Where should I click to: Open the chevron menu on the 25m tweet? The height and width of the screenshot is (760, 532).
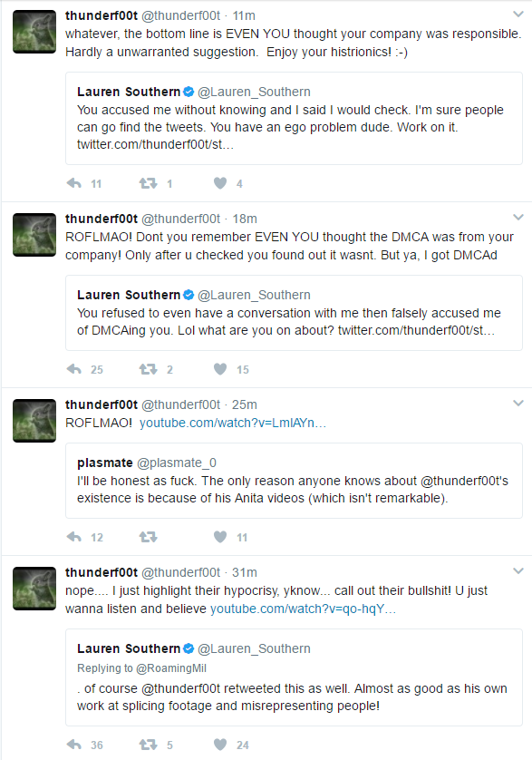[x=517, y=404]
